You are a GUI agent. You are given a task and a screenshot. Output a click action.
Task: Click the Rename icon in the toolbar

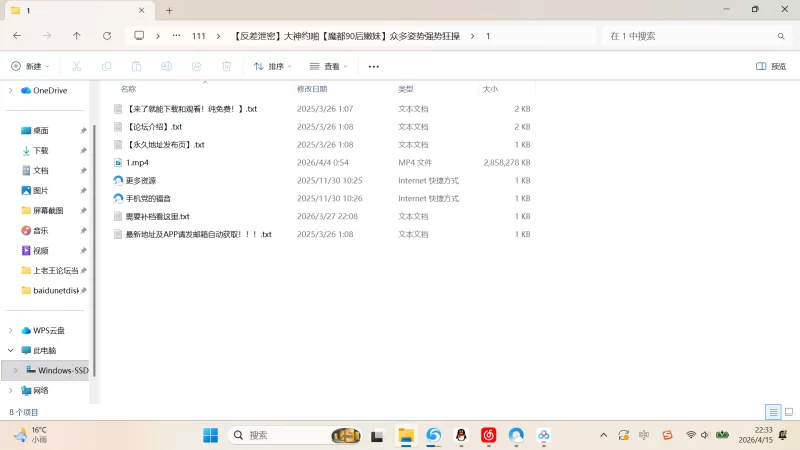(x=167, y=66)
